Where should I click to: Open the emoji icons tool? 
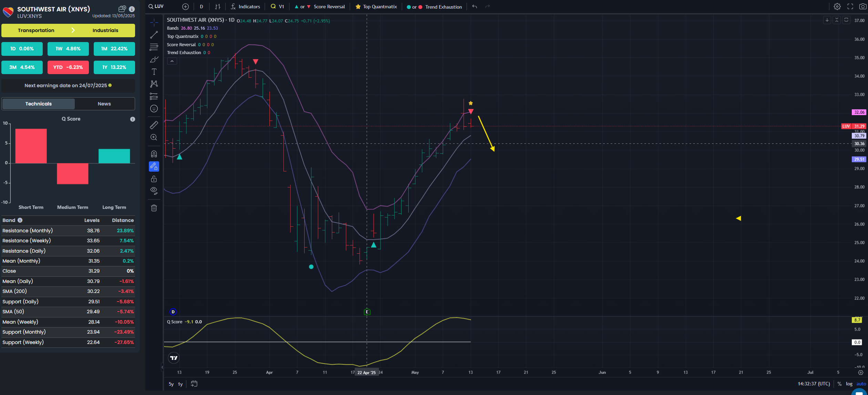[154, 109]
